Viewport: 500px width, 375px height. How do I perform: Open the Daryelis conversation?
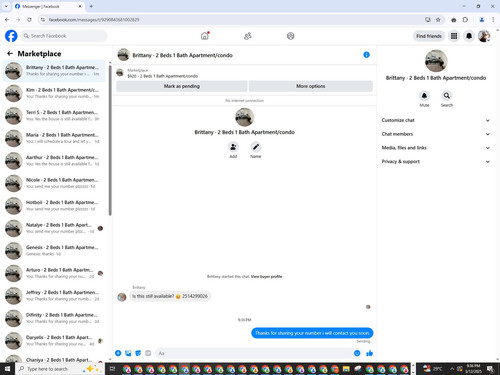click(54, 341)
